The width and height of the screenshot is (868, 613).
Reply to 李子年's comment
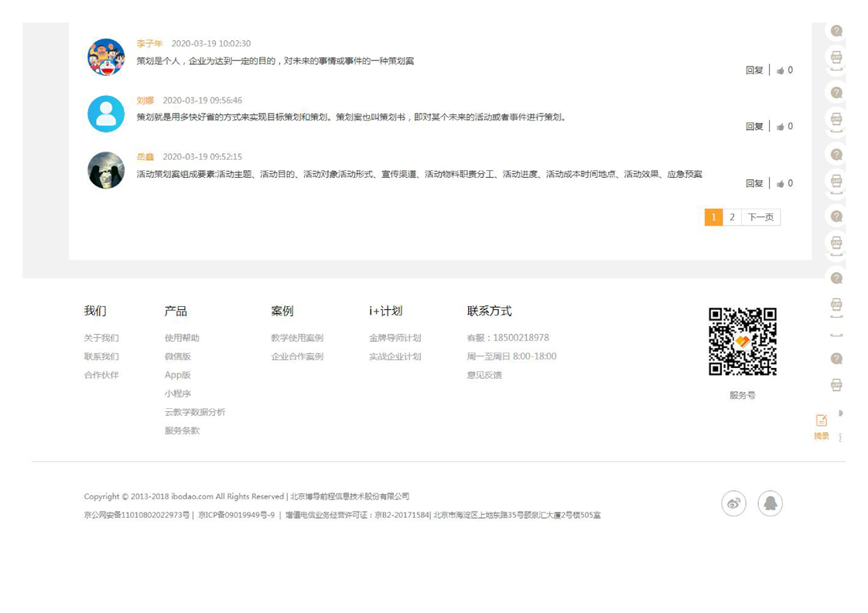pyautogui.click(x=754, y=70)
